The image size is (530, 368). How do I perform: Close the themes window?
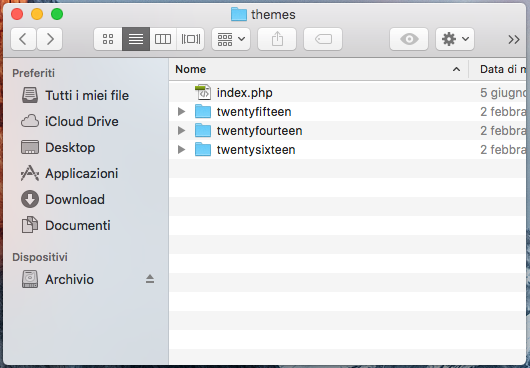pyautogui.click(x=17, y=14)
